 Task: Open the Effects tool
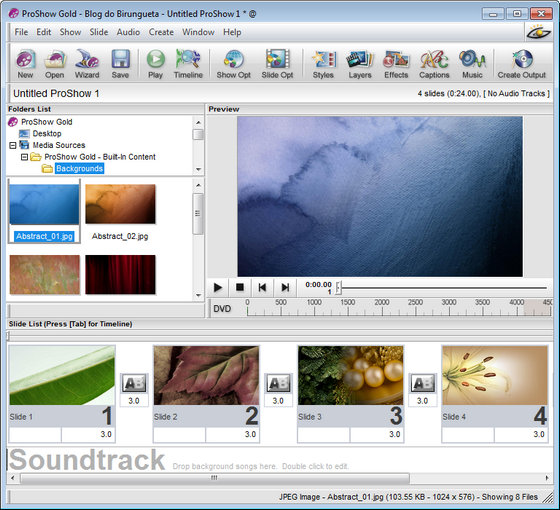tap(396, 64)
